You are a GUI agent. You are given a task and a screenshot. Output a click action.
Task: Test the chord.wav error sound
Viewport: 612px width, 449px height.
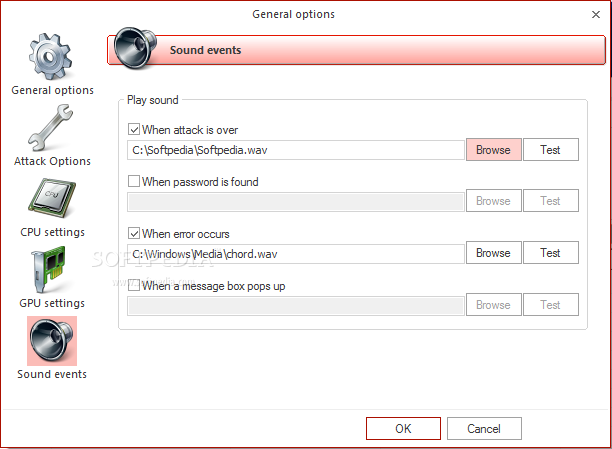[551, 253]
